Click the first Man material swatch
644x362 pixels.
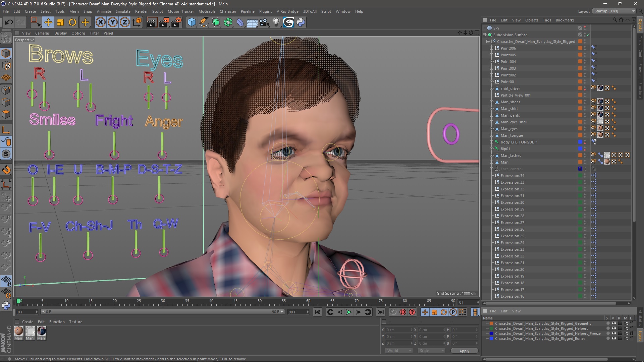tap(19, 331)
